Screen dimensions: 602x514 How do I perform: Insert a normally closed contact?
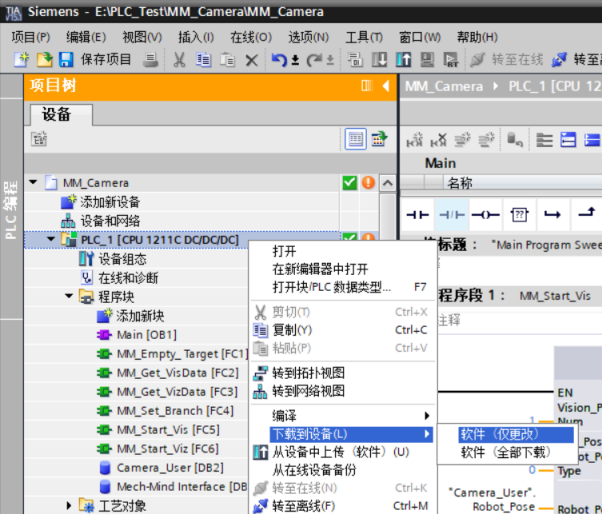452,214
